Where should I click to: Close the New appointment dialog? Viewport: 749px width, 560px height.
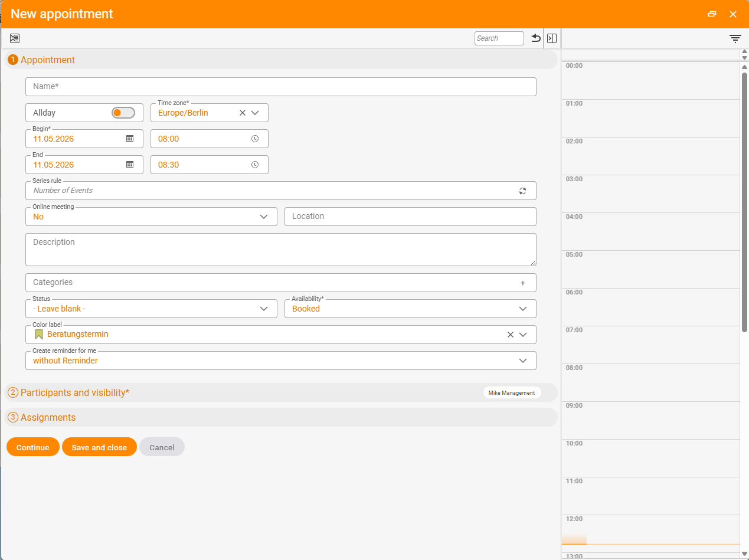tap(733, 14)
